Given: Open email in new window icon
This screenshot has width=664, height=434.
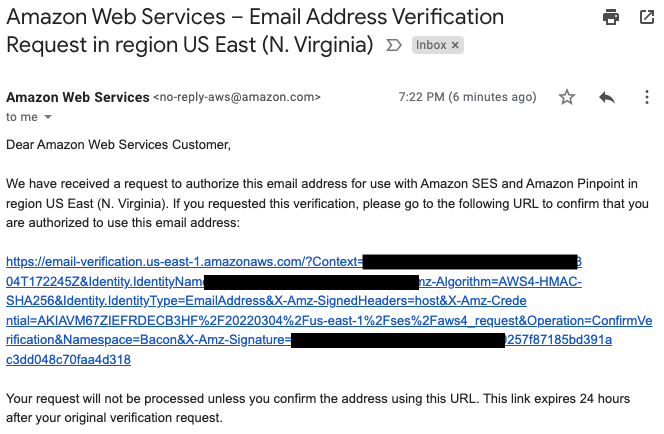Looking at the screenshot, I should pyautogui.click(x=645, y=17).
